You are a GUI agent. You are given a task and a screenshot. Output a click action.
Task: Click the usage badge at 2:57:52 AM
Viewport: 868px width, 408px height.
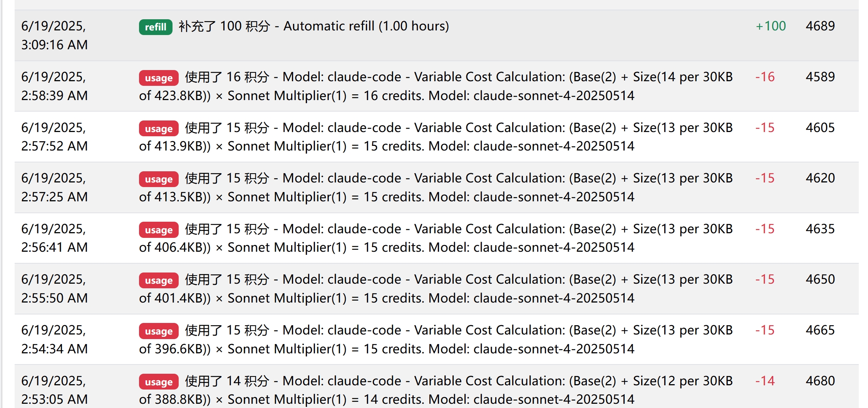(159, 129)
